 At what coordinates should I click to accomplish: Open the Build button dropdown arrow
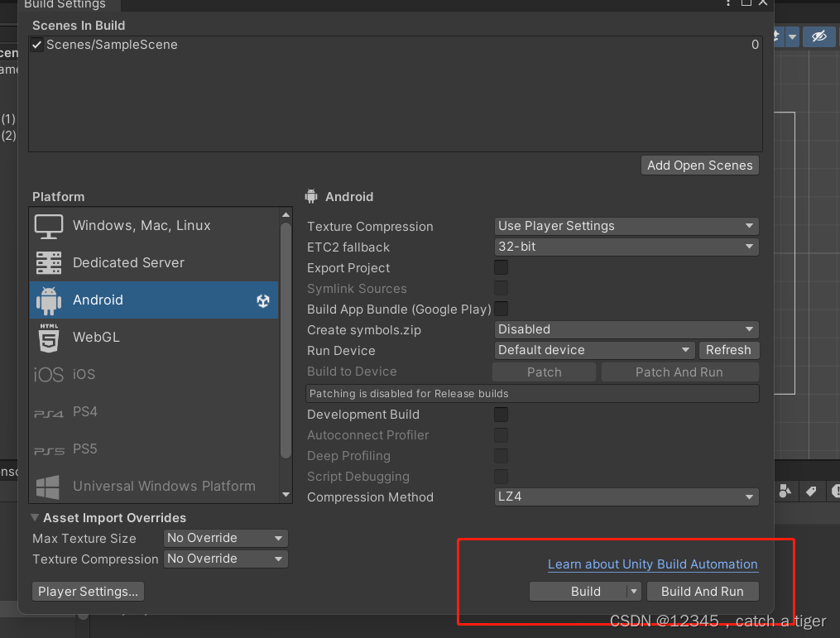(634, 592)
